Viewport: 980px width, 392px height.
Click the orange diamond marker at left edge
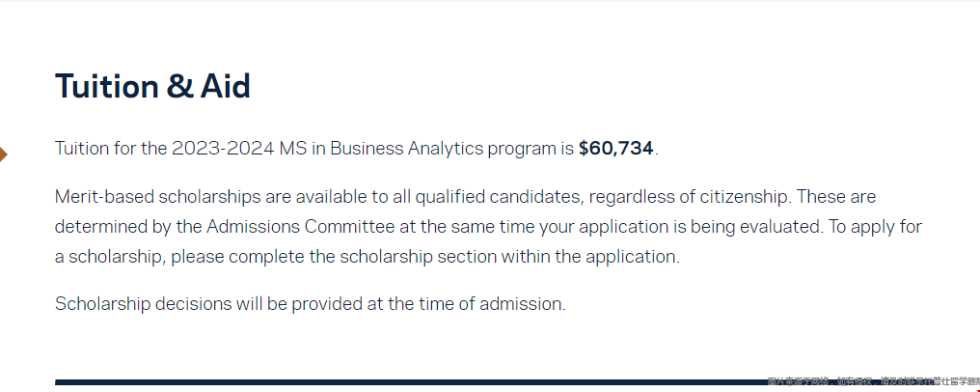pos(3,154)
